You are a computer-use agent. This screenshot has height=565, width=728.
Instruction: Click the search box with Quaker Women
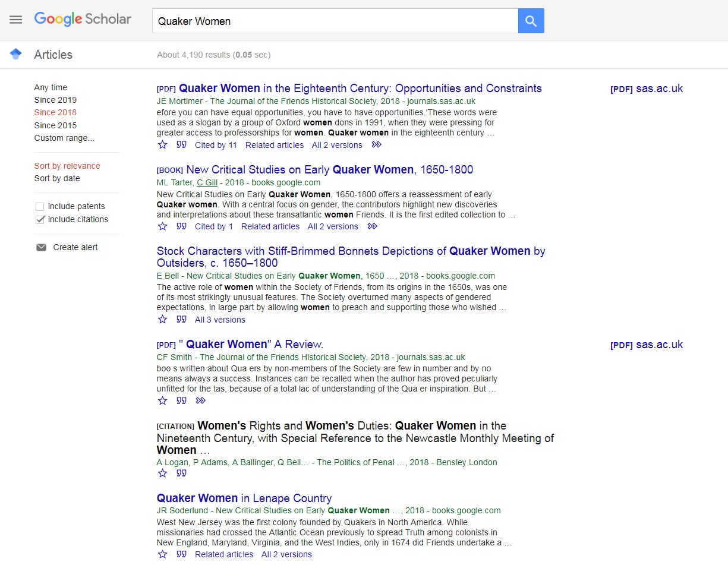point(335,21)
